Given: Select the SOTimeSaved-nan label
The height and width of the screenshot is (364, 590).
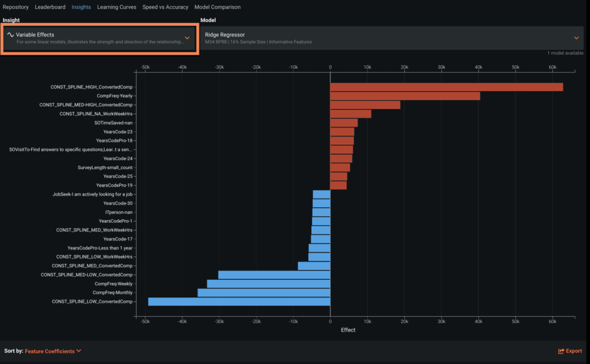Looking at the screenshot, I should 114,123.
